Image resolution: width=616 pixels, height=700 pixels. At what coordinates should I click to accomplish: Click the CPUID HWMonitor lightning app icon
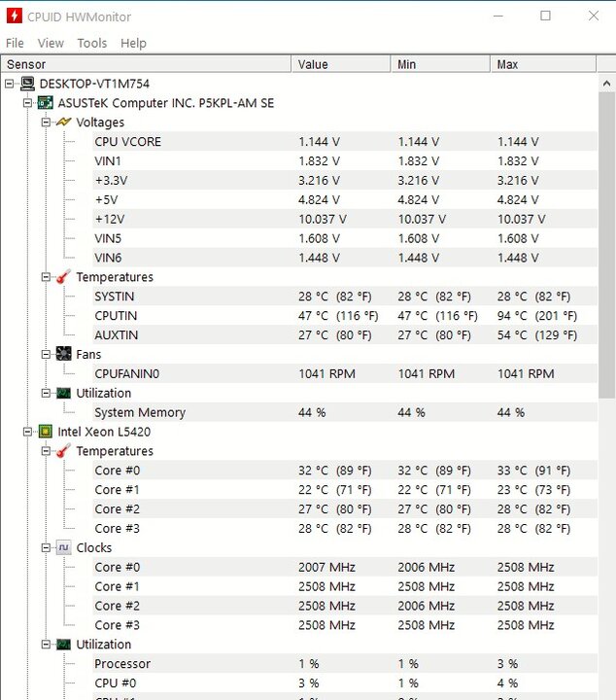coord(15,17)
